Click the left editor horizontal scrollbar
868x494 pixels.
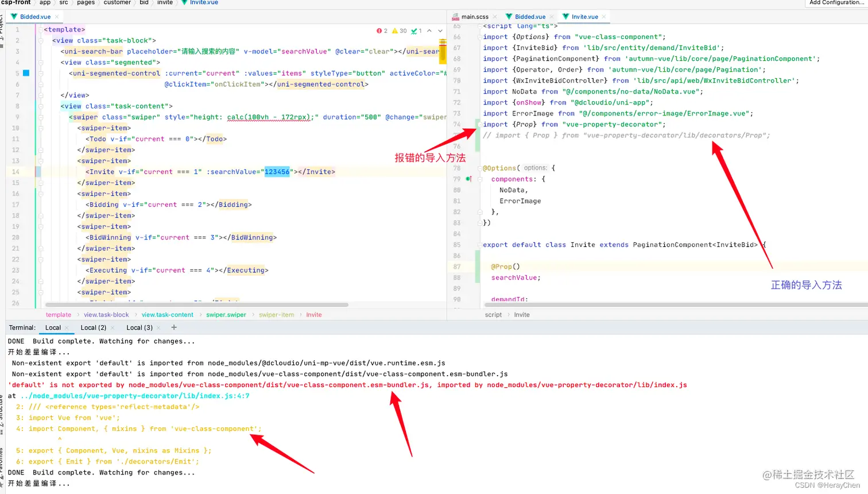coord(197,305)
